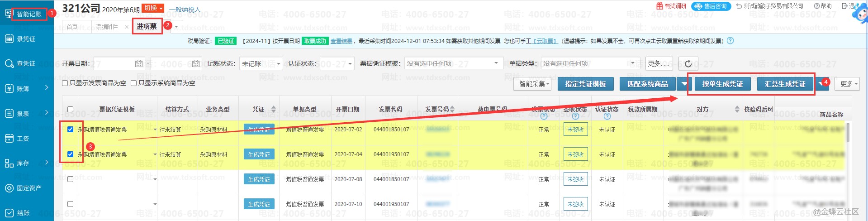Image resolution: width=868 pixels, height=221 pixels.
Task: Click the refresh icon button
Action: coord(688,63)
